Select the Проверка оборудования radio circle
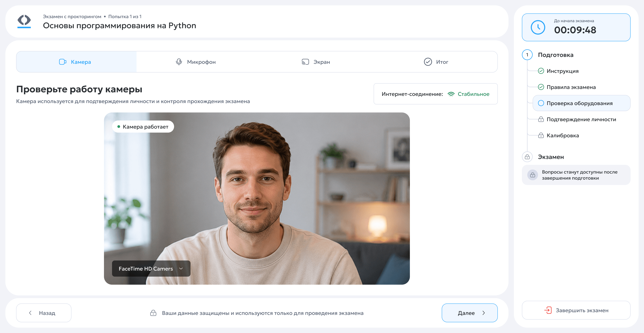Image resolution: width=644 pixels, height=333 pixels. [541, 103]
